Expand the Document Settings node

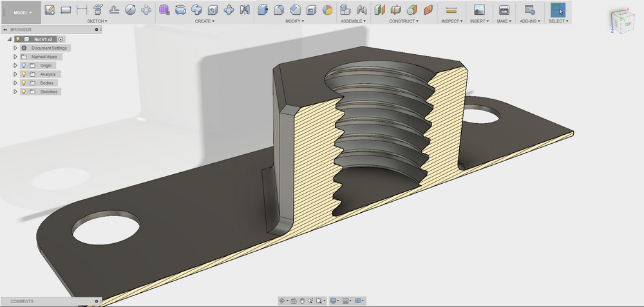click(15, 48)
